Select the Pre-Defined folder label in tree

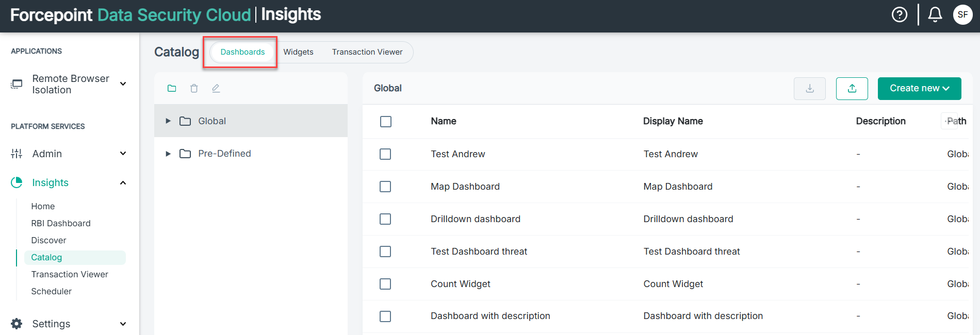(224, 154)
